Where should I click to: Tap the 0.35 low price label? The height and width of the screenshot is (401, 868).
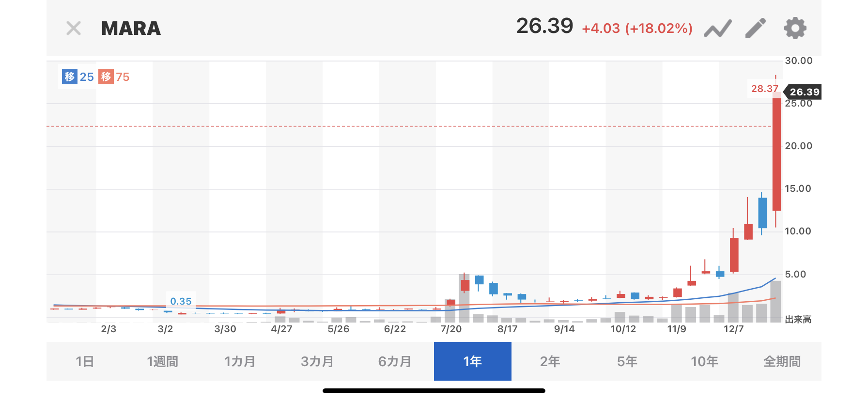tap(181, 301)
